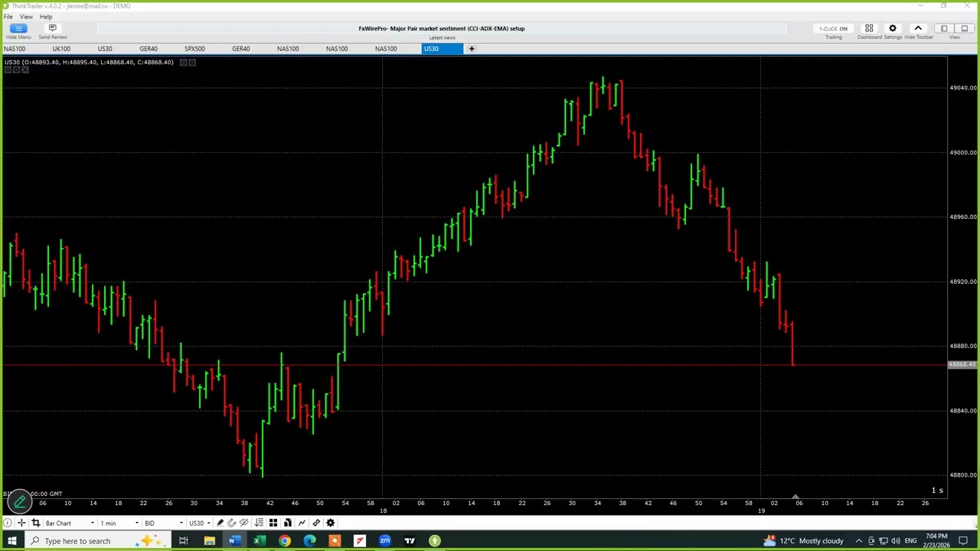Open the Dashboard grid icon

click(x=869, y=28)
